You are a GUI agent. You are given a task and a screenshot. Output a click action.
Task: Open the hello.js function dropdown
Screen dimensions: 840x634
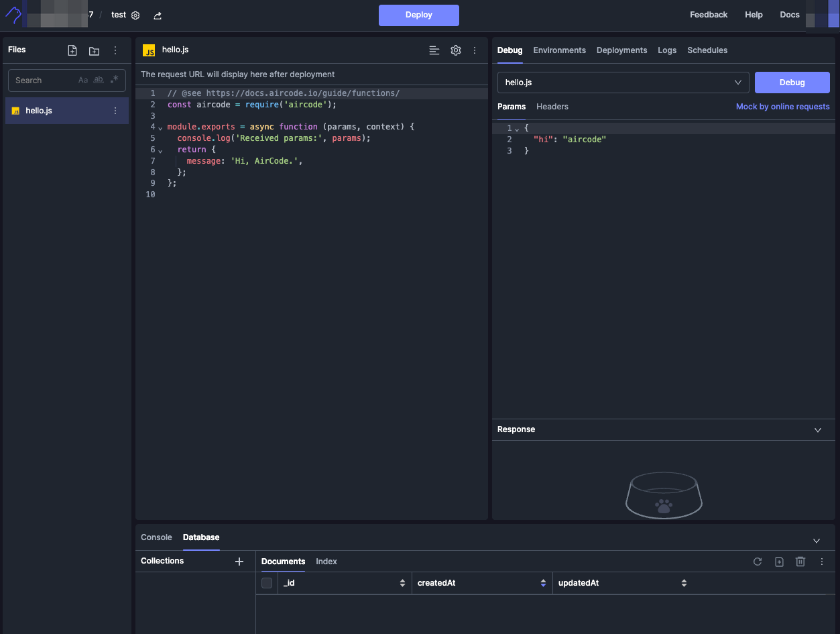tap(623, 83)
